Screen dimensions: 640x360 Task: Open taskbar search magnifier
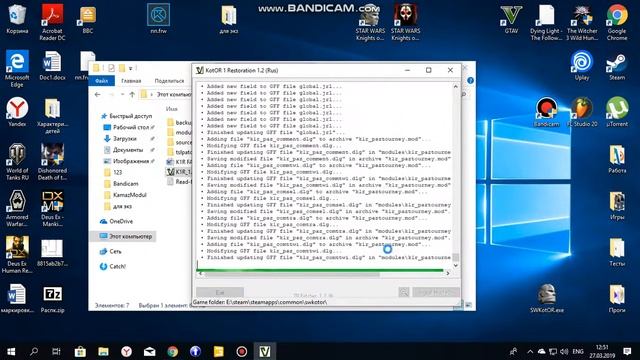[34, 351]
